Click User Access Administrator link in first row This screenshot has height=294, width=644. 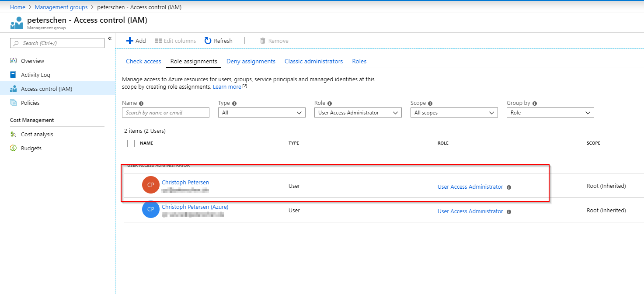point(470,187)
